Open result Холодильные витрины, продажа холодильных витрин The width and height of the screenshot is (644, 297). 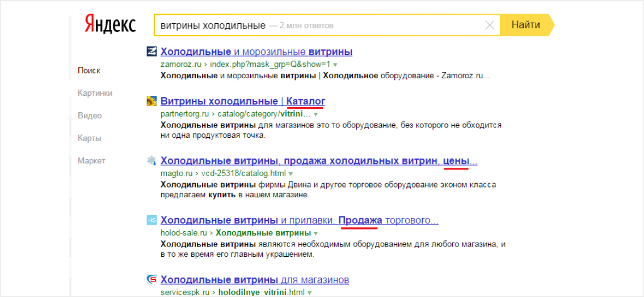click(319, 160)
